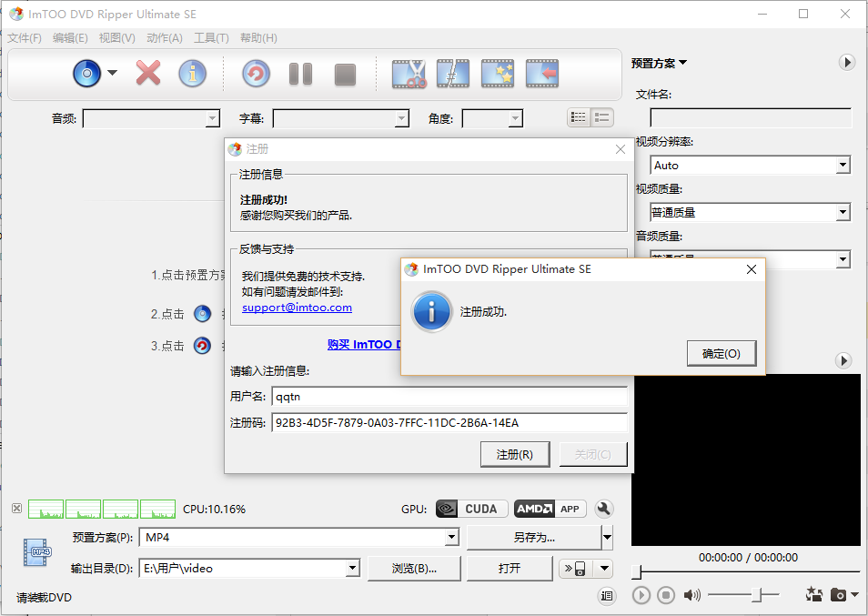Screen dimensions: 868x616
Task: Open the preset profile dropdown showing MP4
Action: pos(451,538)
